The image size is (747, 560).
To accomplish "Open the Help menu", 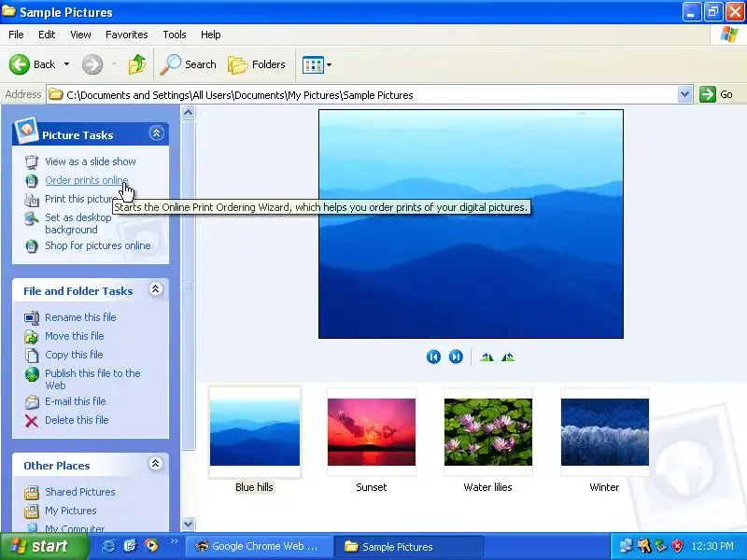I will point(211,35).
